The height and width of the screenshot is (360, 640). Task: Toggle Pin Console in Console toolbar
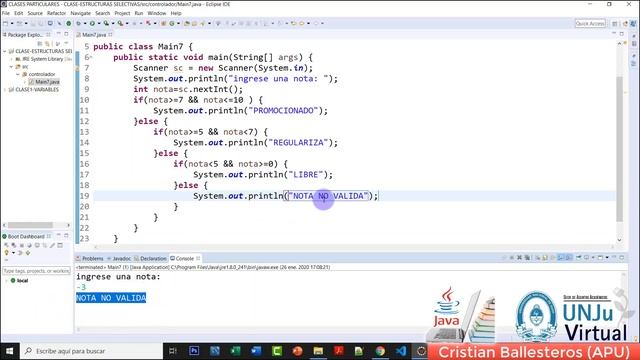tap(578, 258)
